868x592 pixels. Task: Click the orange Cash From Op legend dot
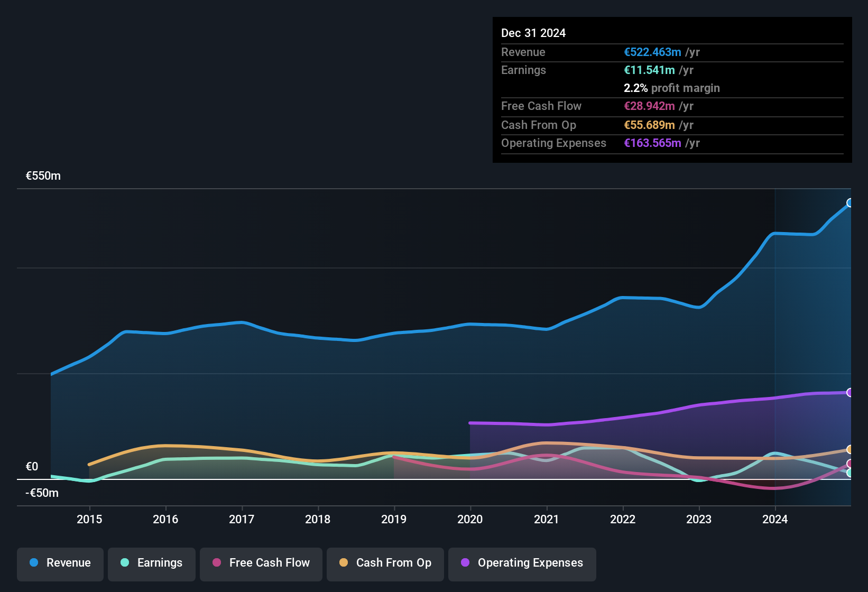[343, 563]
